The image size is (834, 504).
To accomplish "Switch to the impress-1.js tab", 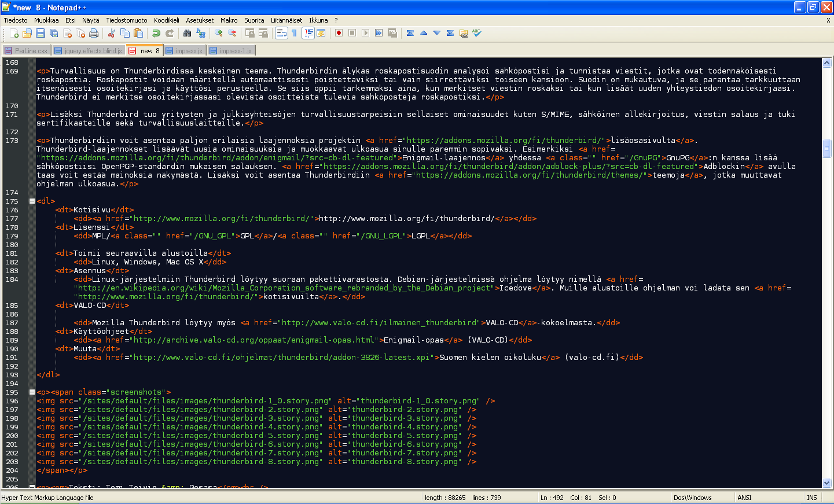I will pos(230,51).
